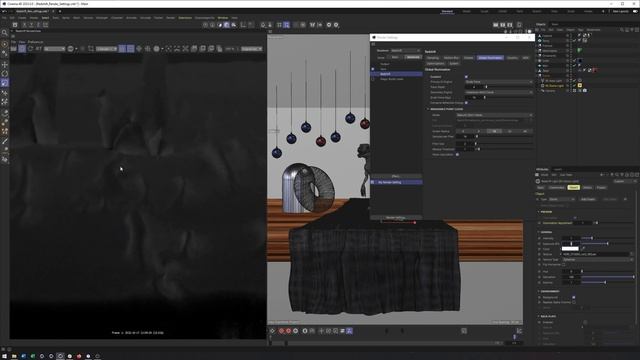Open Preferences menu in Redshift Render View

(x=36, y=42)
